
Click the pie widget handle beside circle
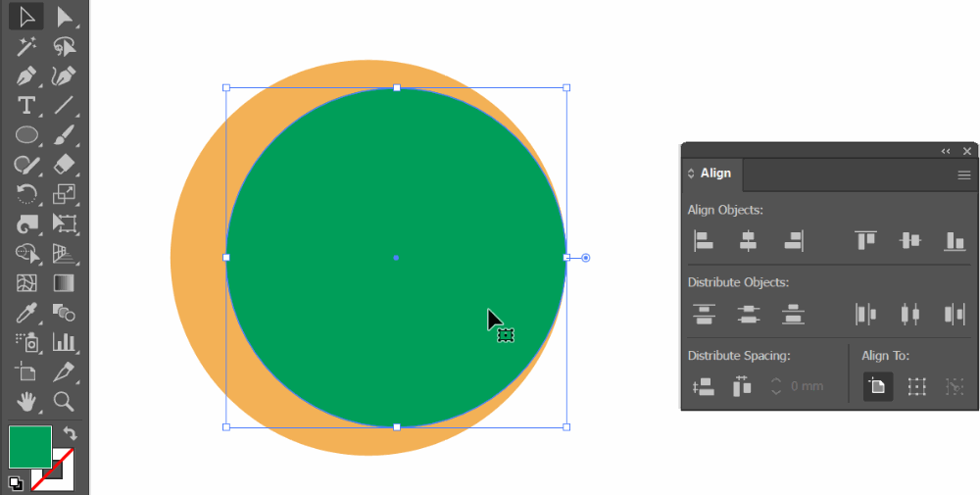(x=586, y=258)
